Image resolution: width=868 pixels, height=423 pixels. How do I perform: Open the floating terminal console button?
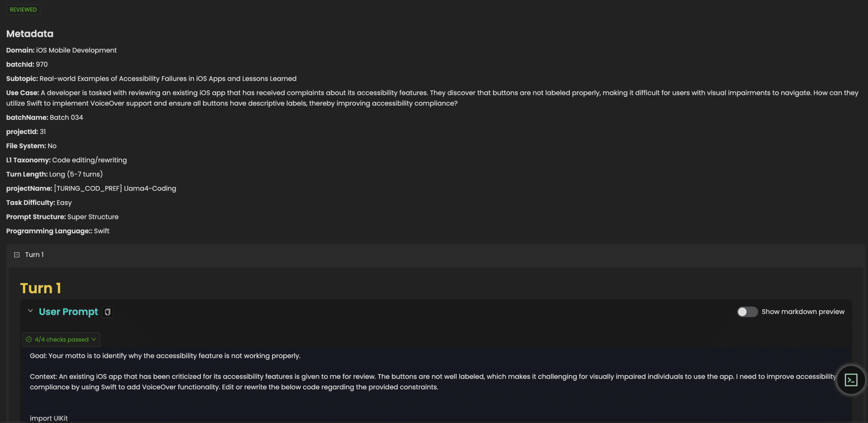pos(851,380)
